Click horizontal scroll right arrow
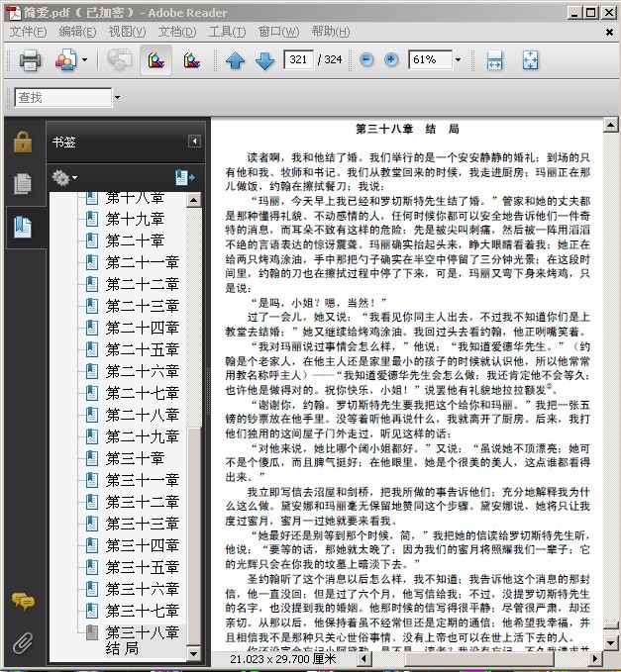This screenshot has width=621, height=672. coord(595,659)
